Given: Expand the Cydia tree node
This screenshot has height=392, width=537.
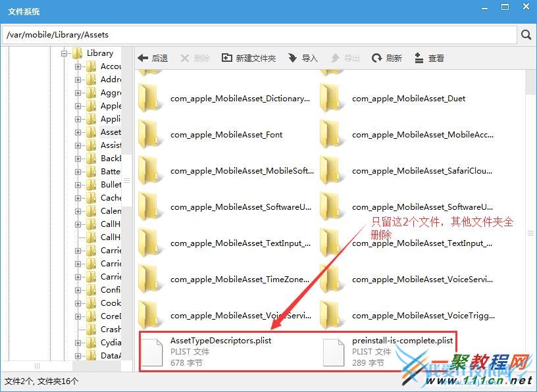Looking at the screenshot, I should 78,343.
